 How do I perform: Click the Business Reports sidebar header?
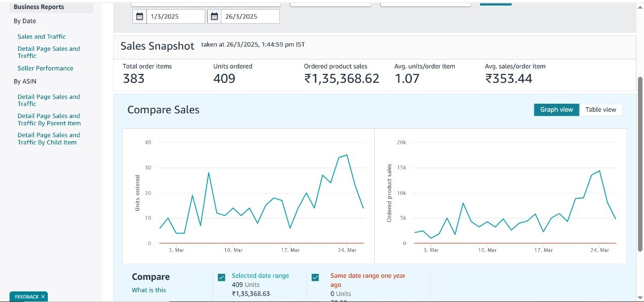[x=39, y=7]
